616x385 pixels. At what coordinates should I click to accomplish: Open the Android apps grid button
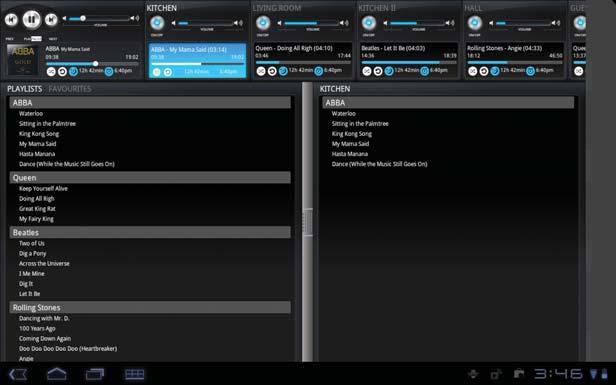(134, 374)
